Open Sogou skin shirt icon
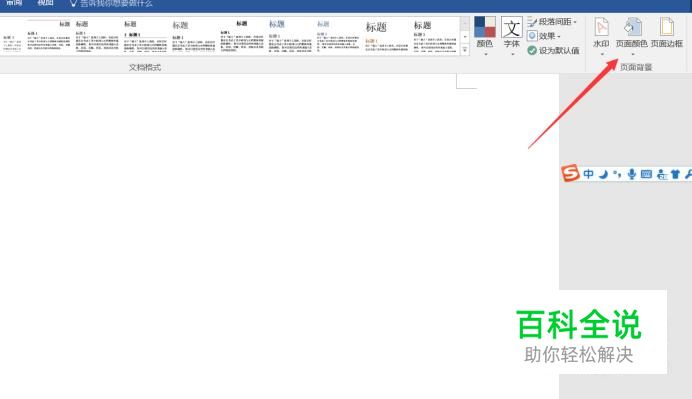 pos(675,174)
